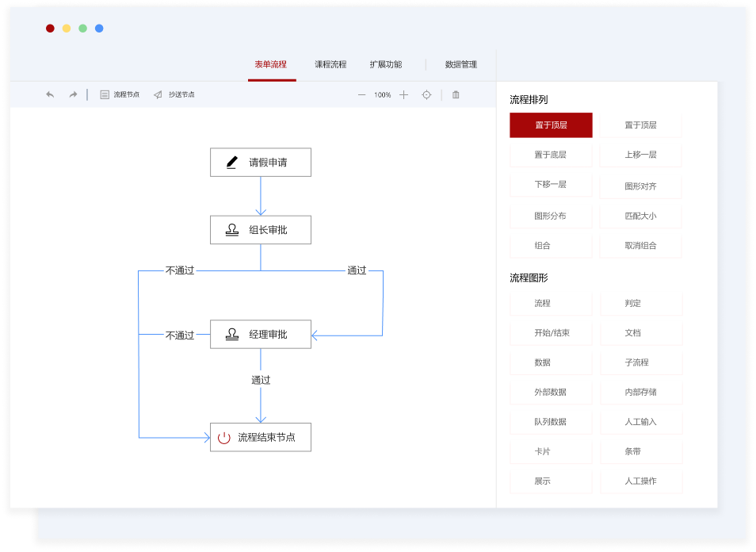Delete selection using the trash icon
The height and width of the screenshot is (552, 756).
(456, 94)
